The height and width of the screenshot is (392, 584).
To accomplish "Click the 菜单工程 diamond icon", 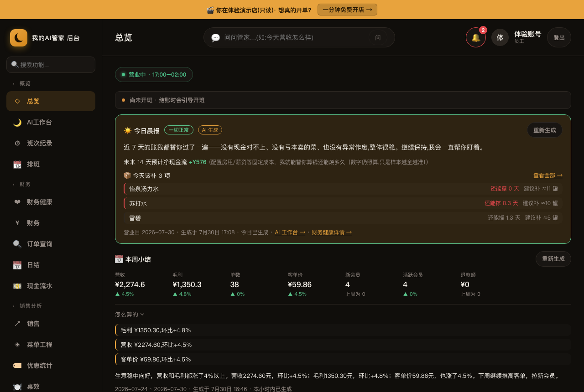I will click(17, 345).
